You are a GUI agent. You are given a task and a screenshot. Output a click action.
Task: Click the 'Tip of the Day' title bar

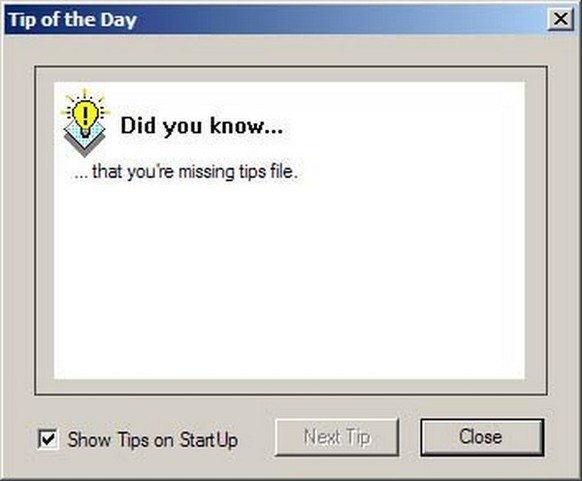click(x=275, y=19)
